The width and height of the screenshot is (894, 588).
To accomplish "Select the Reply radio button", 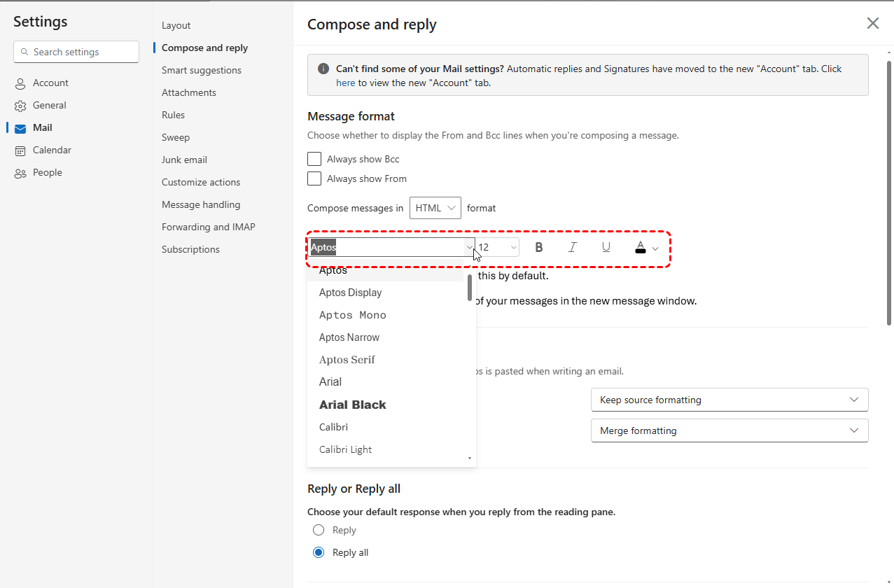I will pos(319,530).
